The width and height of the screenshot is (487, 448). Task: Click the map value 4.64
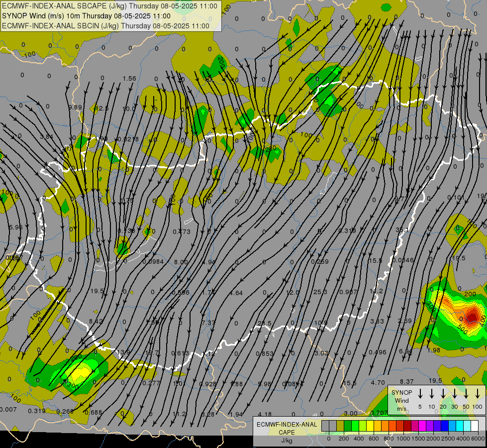[x=236, y=293]
